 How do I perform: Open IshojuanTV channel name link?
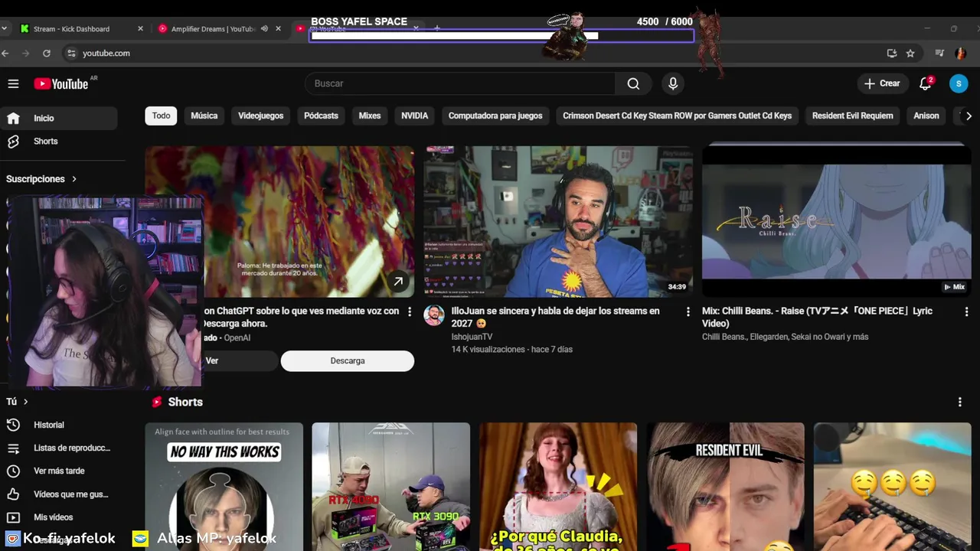472,337
